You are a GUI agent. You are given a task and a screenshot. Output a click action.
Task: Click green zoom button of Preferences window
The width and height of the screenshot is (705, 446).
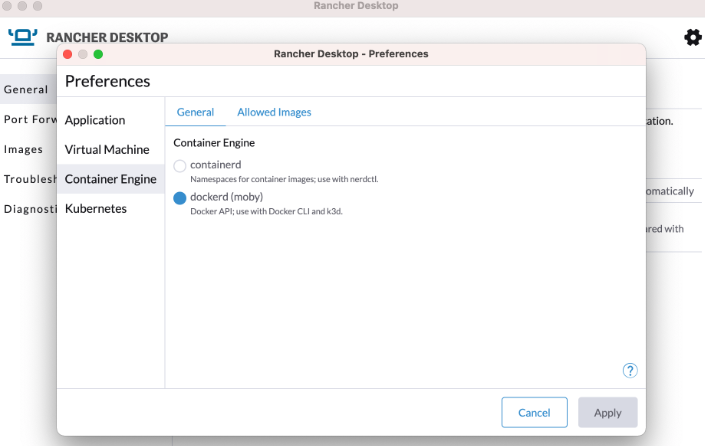click(98, 54)
